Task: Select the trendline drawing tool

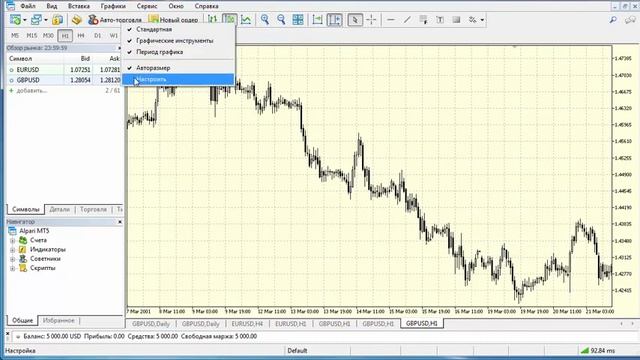Action: [x=407, y=20]
